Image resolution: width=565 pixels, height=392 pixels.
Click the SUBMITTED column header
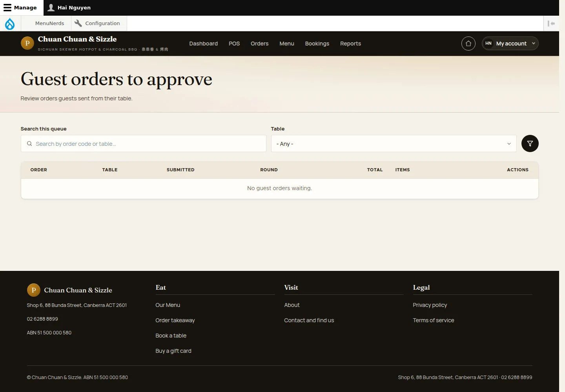pyautogui.click(x=180, y=170)
